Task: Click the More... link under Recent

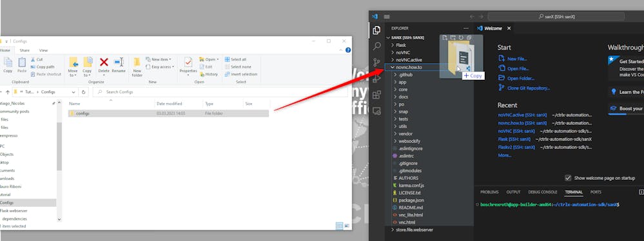Action: pyautogui.click(x=504, y=155)
